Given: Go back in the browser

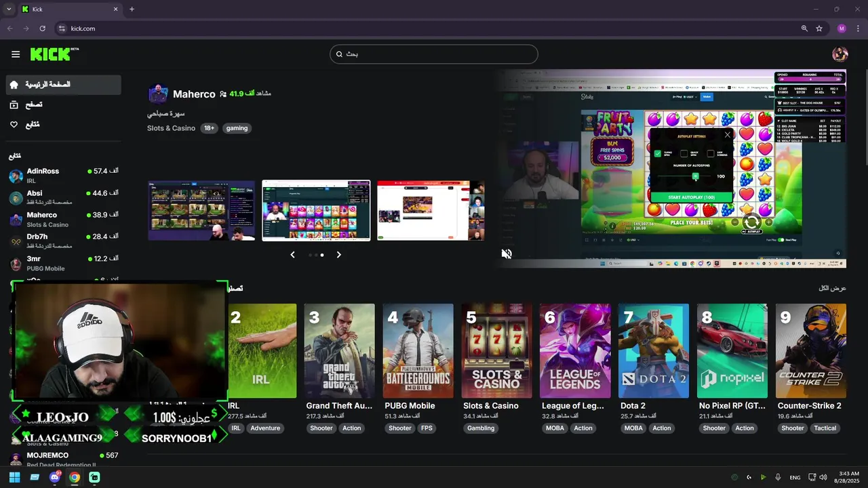Looking at the screenshot, I should coord(9,28).
